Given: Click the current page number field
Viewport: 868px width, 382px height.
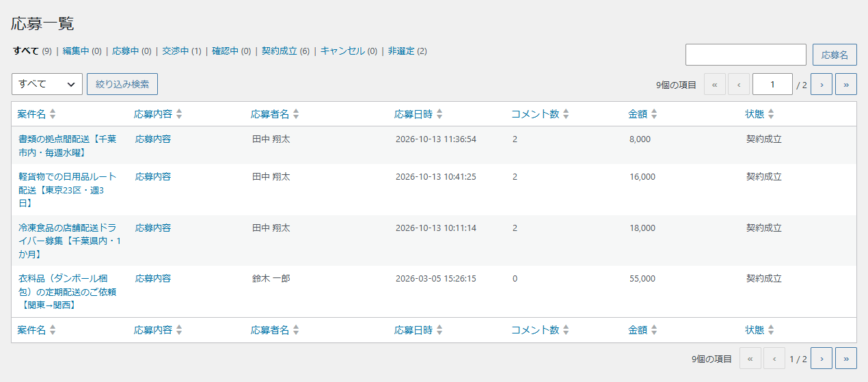Looking at the screenshot, I should tap(772, 85).
